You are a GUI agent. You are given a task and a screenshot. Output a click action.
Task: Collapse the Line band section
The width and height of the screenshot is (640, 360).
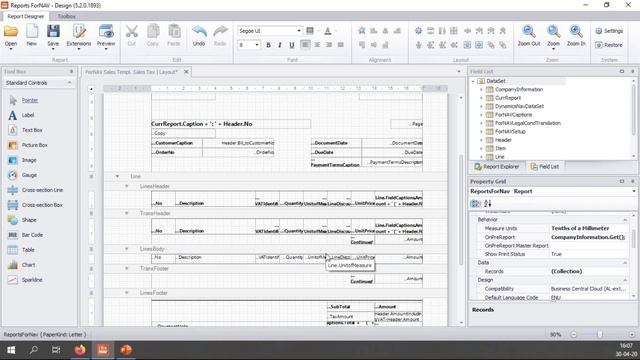[x=117, y=176]
